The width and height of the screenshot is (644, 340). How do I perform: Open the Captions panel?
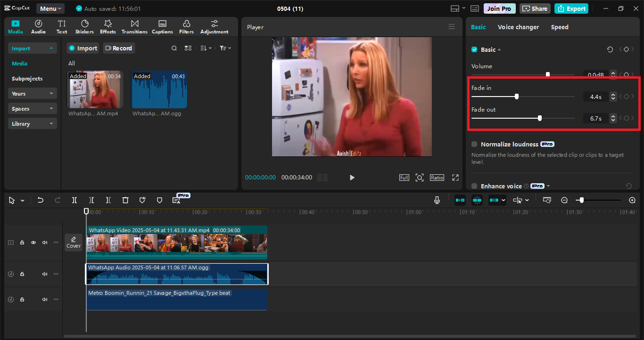click(x=162, y=27)
